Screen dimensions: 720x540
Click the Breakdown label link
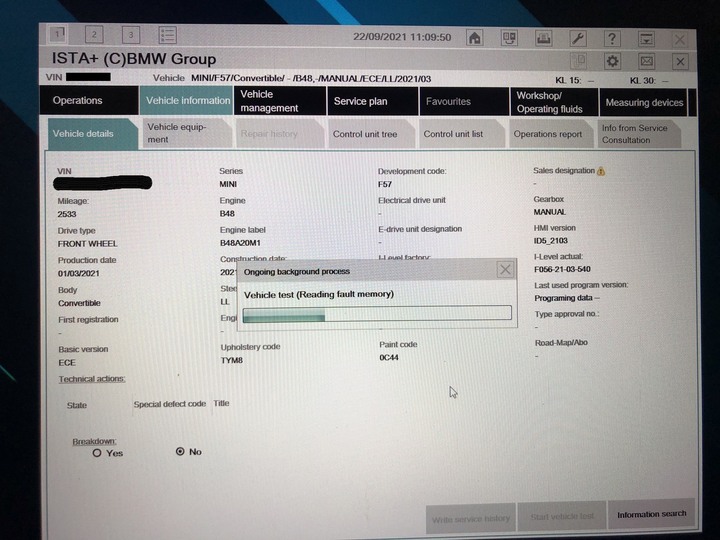(x=94, y=441)
